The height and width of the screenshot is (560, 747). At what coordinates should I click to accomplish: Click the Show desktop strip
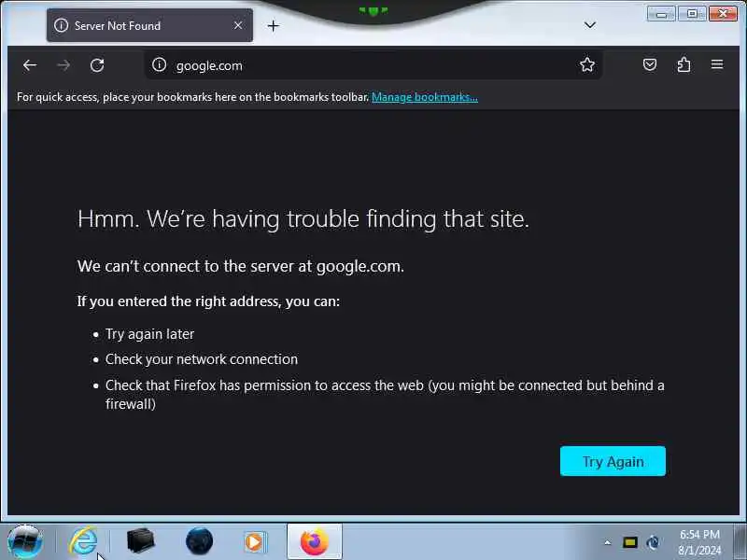tap(740, 541)
